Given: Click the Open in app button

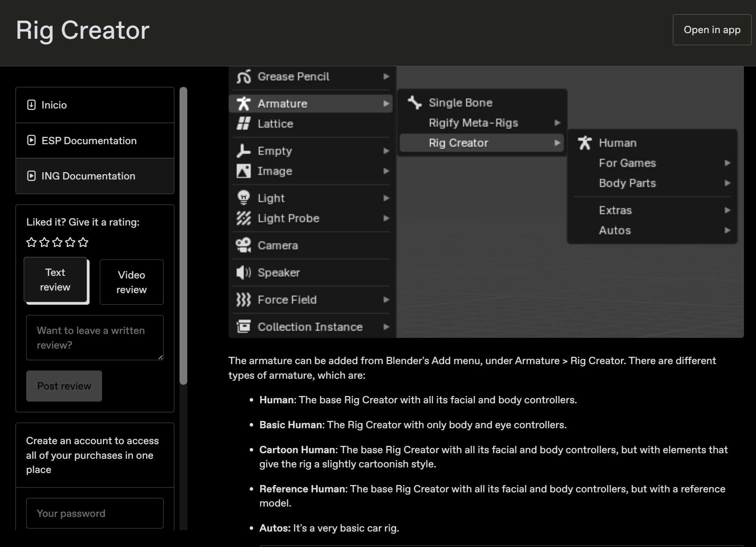Looking at the screenshot, I should (x=712, y=30).
